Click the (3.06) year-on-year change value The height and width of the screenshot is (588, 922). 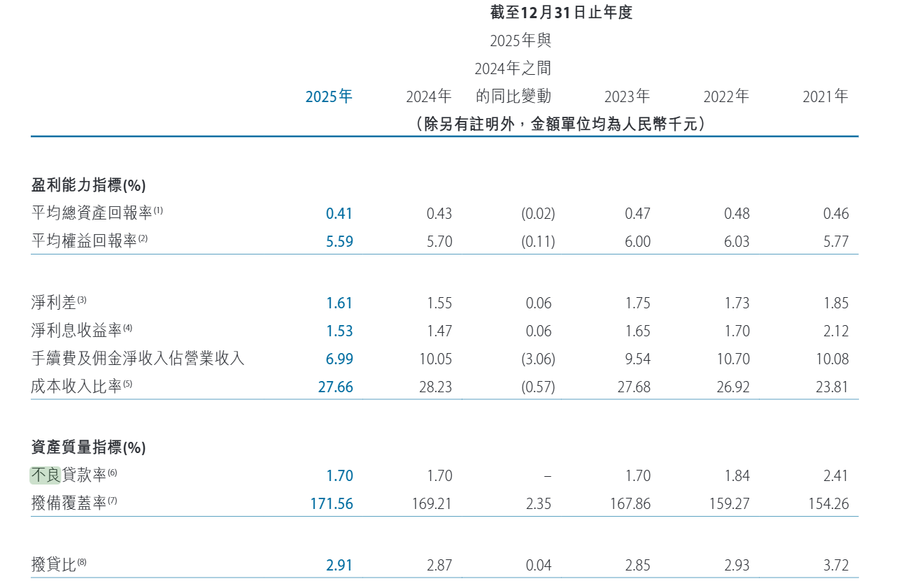click(x=538, y=359)
